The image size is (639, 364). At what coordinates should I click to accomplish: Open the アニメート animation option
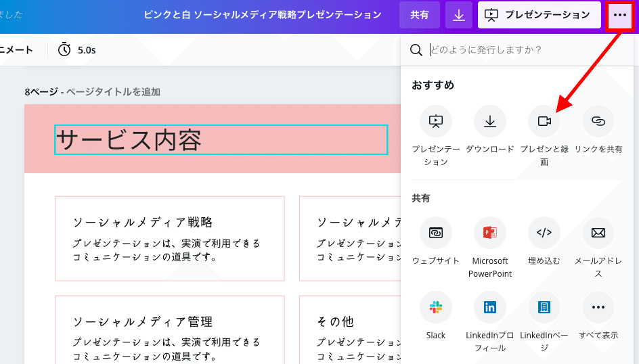pos(16,50)
